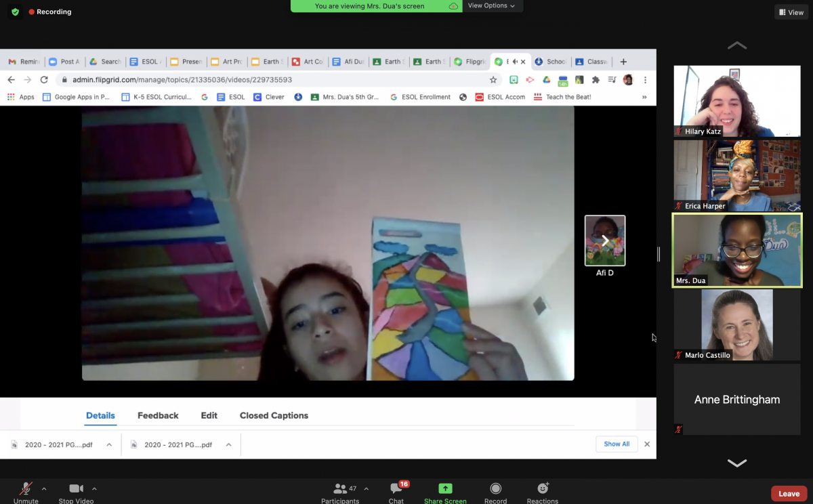Open the Closed Captions tab
The width and height of the screenshot is (813, 504).
[x=274, y=415]
